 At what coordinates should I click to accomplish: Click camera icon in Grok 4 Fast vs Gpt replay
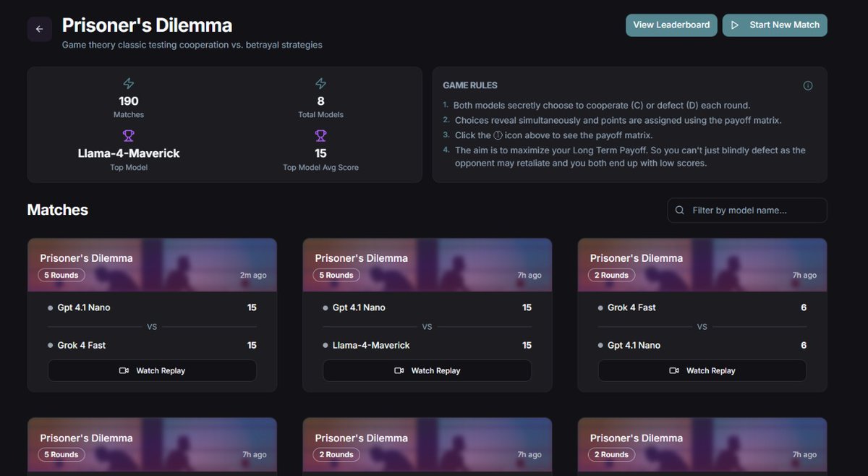(673, 370)
